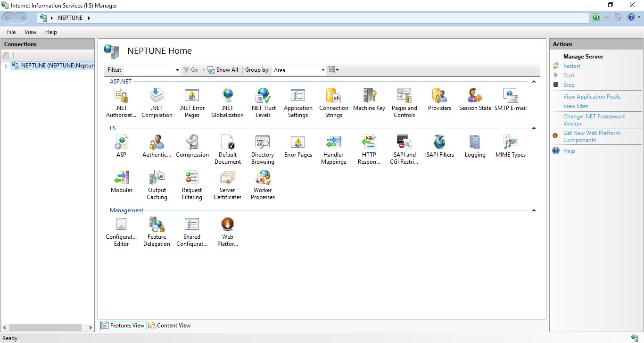Switch to Content View tab
The height and width of the screenshot is (343, 644).
point(169,326)
